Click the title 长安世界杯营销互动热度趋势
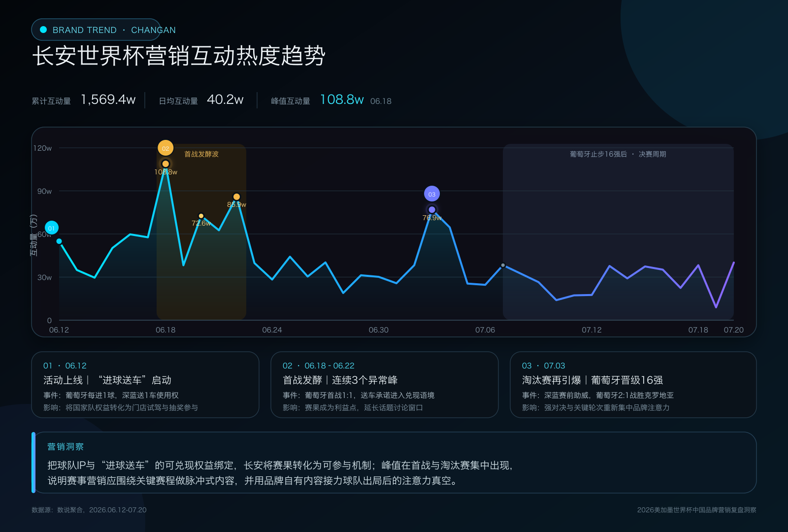 (x=179, y=56)
